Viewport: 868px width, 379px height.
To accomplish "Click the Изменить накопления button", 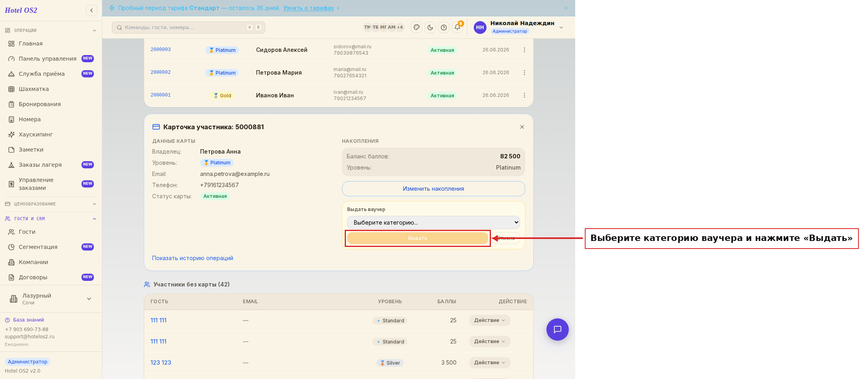I will coord(433,189).
